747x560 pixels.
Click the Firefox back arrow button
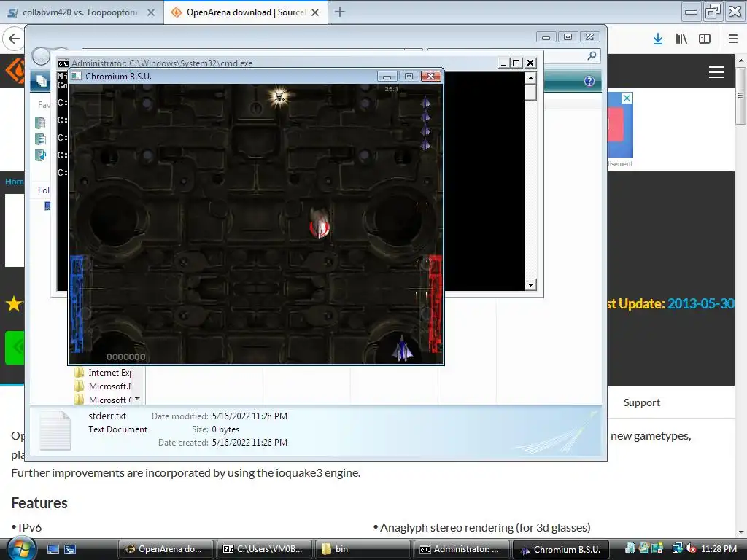click(15, 39)
